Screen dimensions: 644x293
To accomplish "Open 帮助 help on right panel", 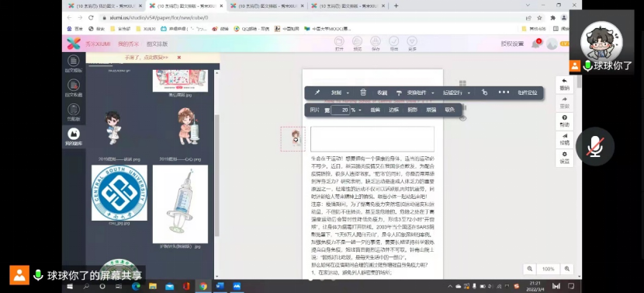I will (x=565, y=121).
